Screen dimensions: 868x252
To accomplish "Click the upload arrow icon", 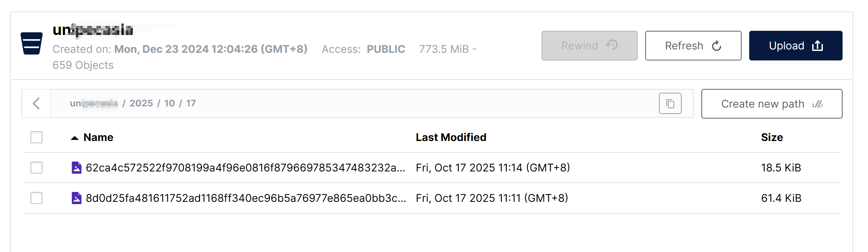I will (818, 46).
